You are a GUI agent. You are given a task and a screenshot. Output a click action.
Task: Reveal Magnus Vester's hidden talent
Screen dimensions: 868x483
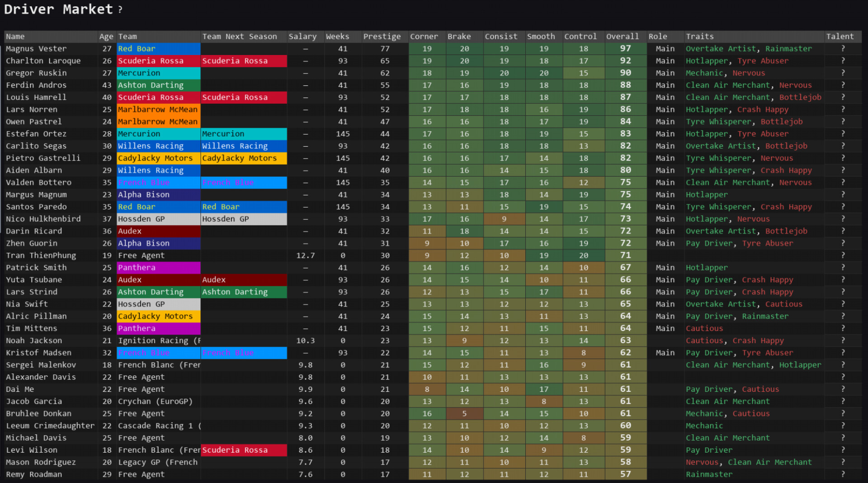pos(843,48)
